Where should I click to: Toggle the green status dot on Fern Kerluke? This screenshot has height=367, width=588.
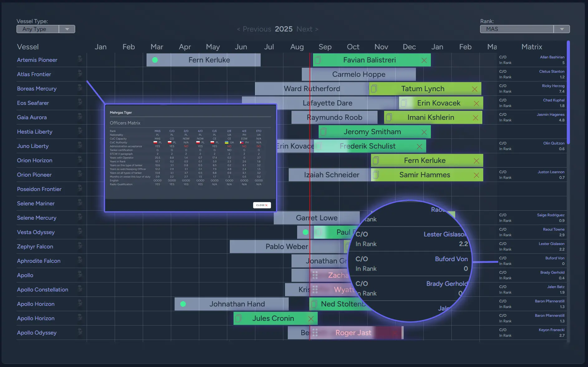click(155, 60)
